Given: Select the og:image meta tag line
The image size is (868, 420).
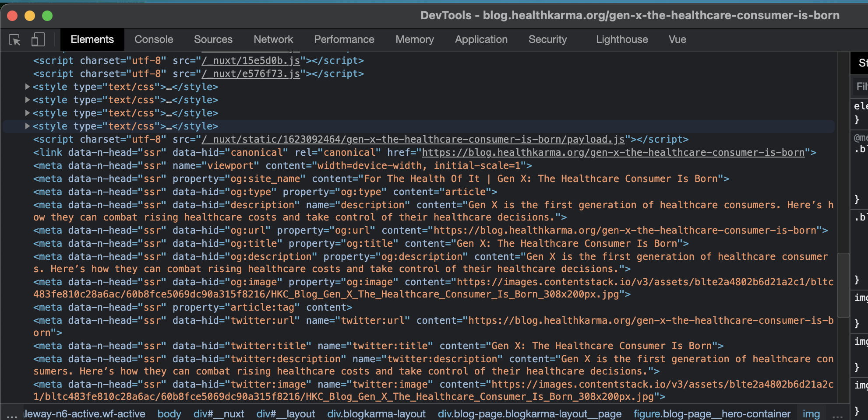Looking at the screenshot, I should [x=434, y=288].
